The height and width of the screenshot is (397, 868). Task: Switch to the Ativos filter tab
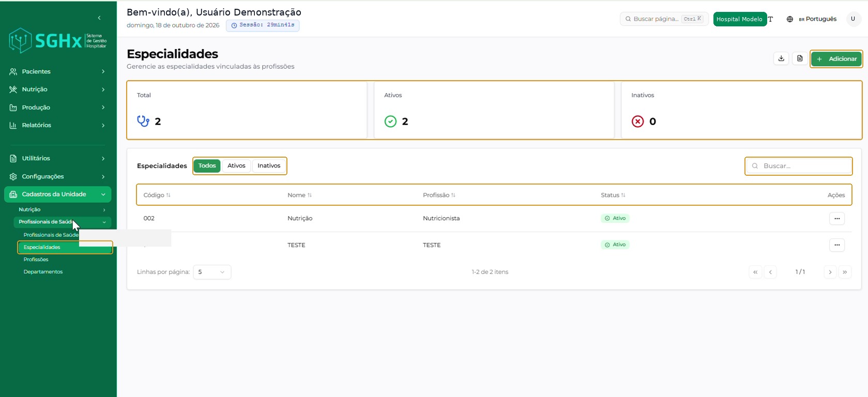[x=236, y=166]
